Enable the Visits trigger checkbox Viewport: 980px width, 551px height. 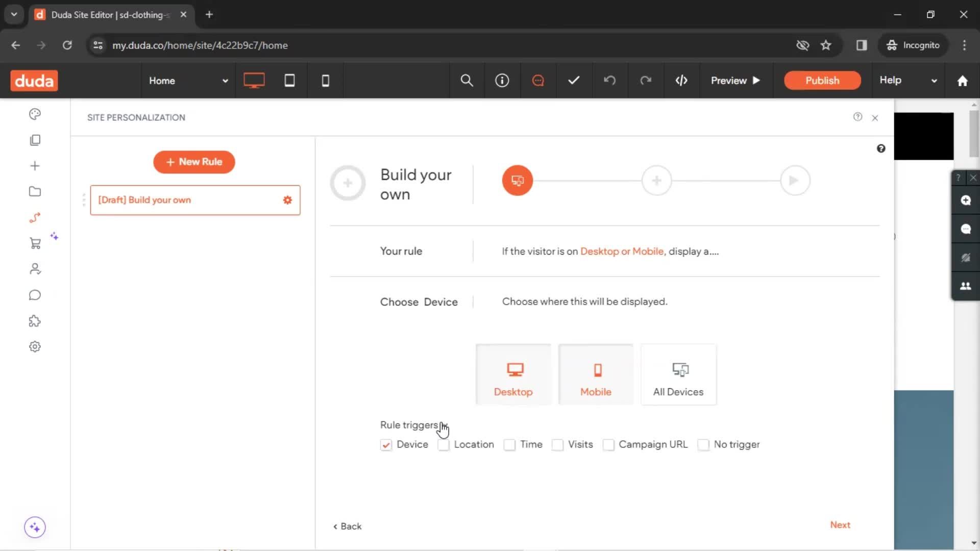(557, 445)
